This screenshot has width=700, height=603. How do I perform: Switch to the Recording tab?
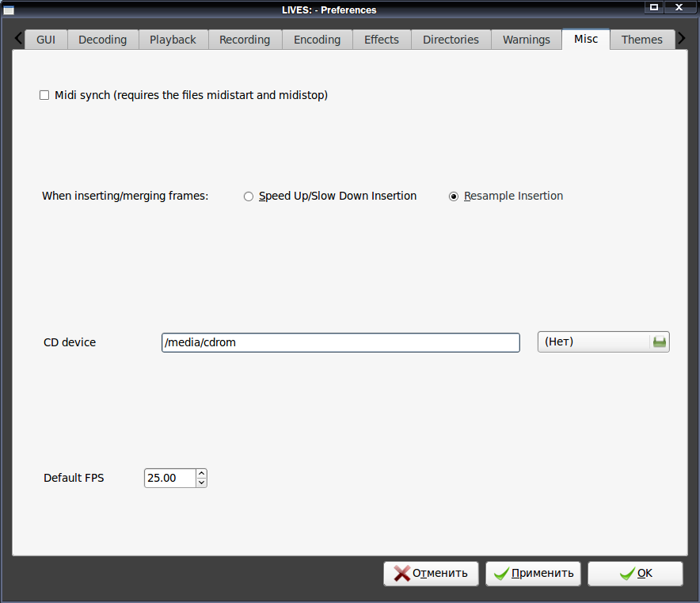coord(245,40)
